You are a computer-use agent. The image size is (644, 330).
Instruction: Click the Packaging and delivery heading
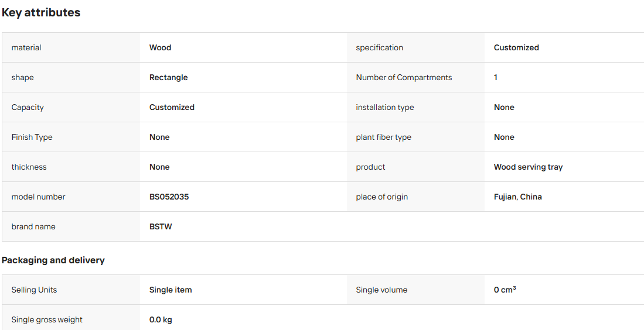tap(53, 260)
